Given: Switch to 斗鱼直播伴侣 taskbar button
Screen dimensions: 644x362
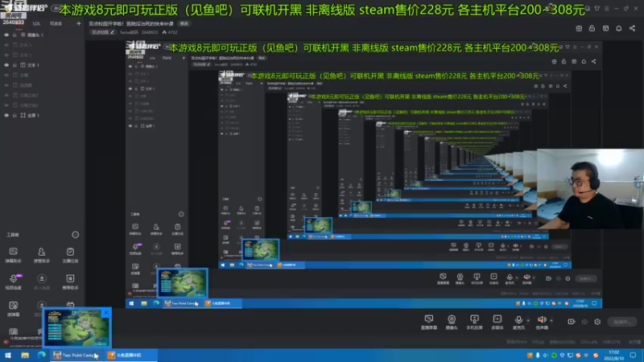Looking at the screenshot, I should tap(130, 355).
